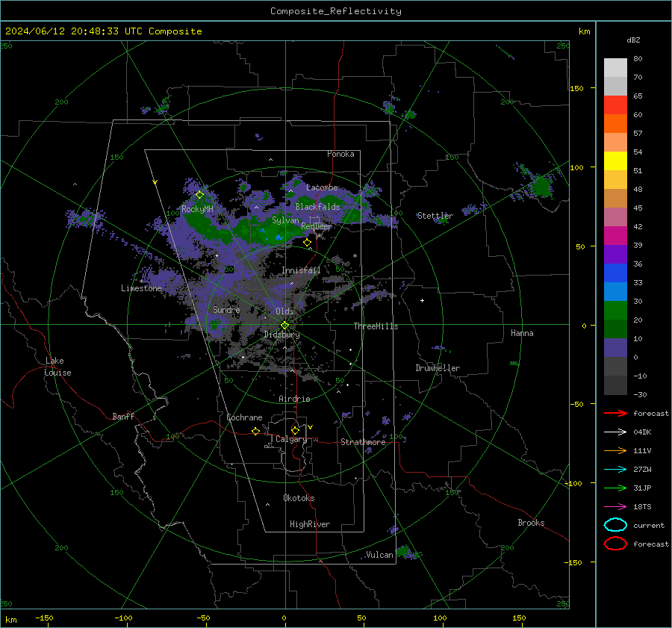Click the 'RedDeer' map label
The height and width of the screenshot is (628, 672).
[x=317, y=226]
